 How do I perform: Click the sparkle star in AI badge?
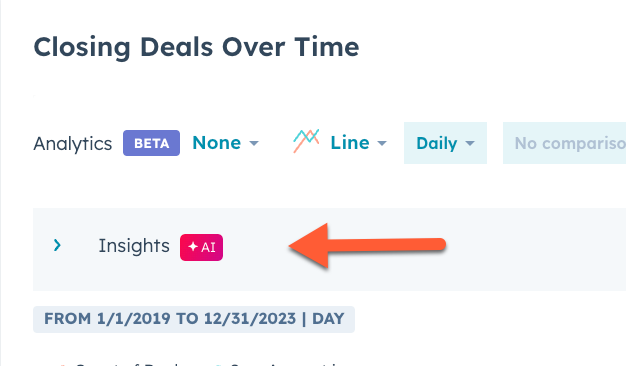pyautogui.click(x=193, y=247)
